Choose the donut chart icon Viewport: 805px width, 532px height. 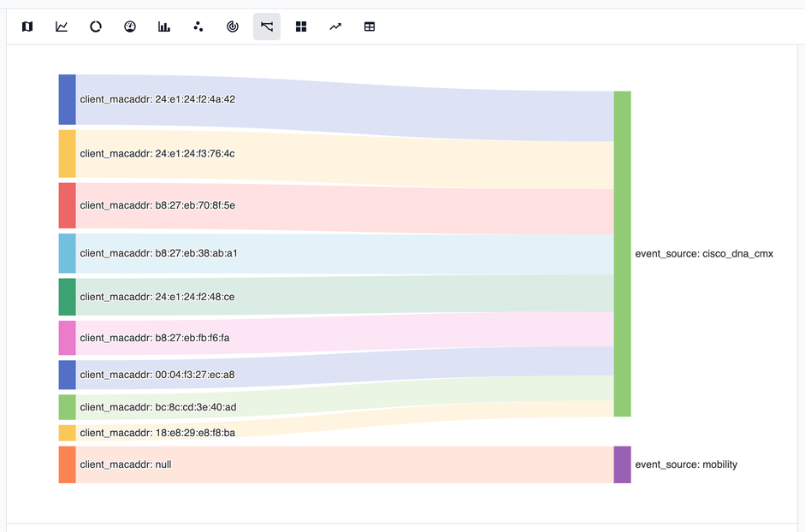coord(96,27)
